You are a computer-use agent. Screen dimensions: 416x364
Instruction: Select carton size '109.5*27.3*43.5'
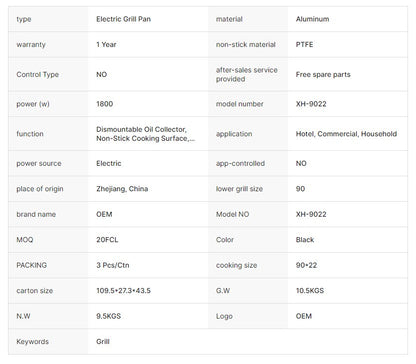123,290
